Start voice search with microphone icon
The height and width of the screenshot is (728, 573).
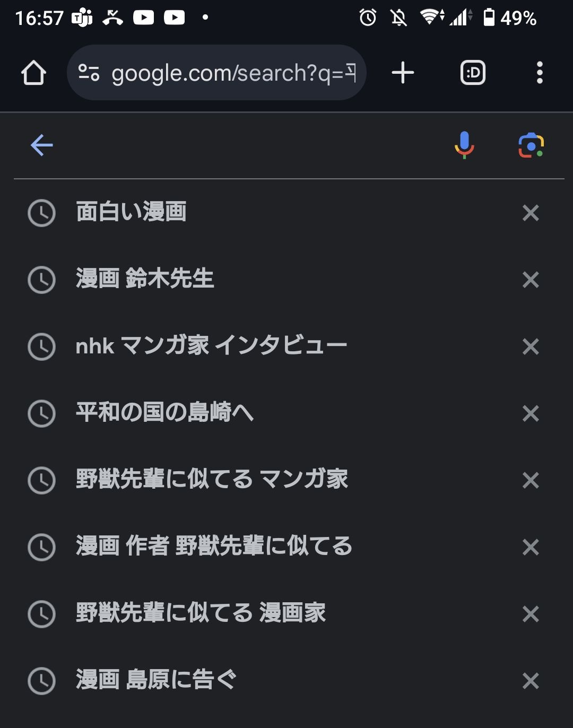click(x=464, y=145)
